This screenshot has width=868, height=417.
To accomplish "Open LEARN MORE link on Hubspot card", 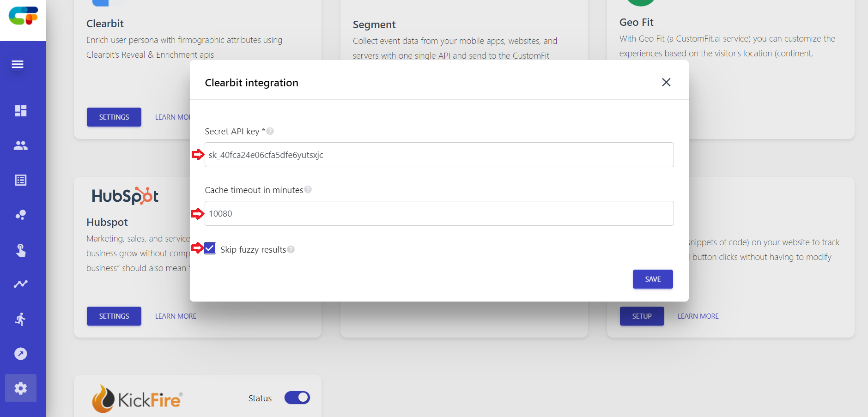I will pyautogui.click(x=176, y=316).
